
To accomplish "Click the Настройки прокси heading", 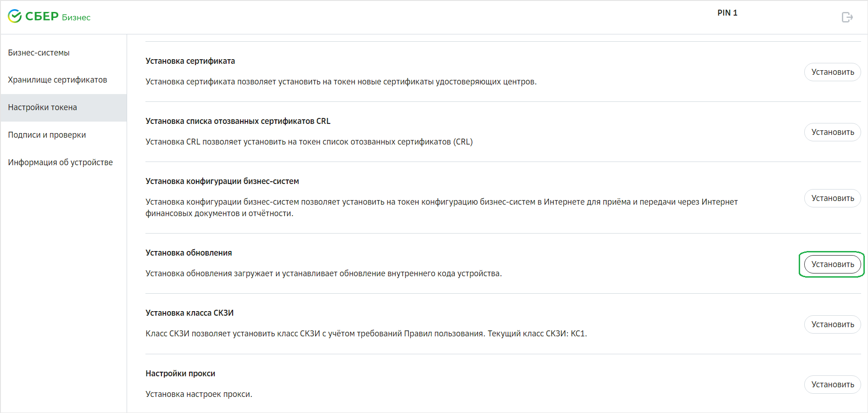I will [x=180, y=374].
